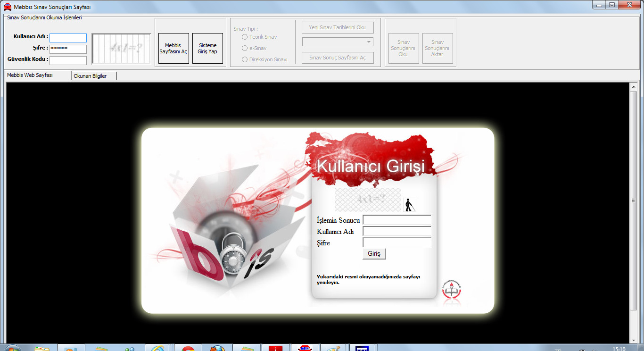The image size is (644, 351).
Task: Click the captcha preview image in top panel
Action: 122,49
